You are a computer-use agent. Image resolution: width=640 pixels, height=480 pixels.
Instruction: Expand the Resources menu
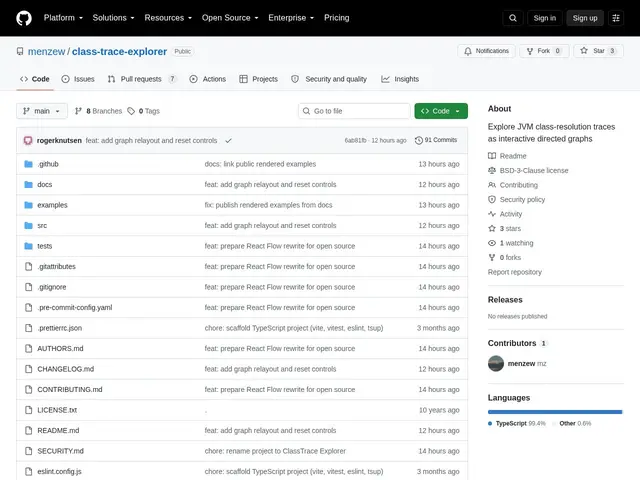click(x=168, y=18)
